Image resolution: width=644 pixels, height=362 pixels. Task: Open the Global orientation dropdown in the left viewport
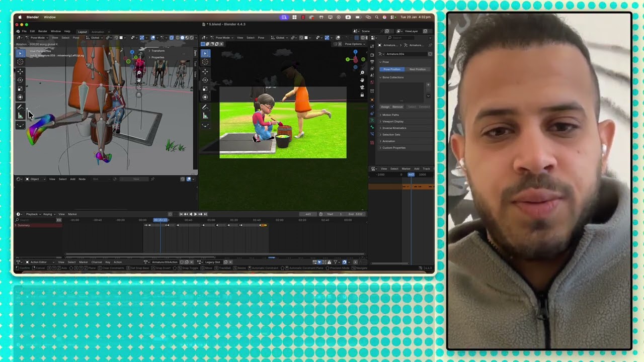pyautogui.click(x=95, y=38)
